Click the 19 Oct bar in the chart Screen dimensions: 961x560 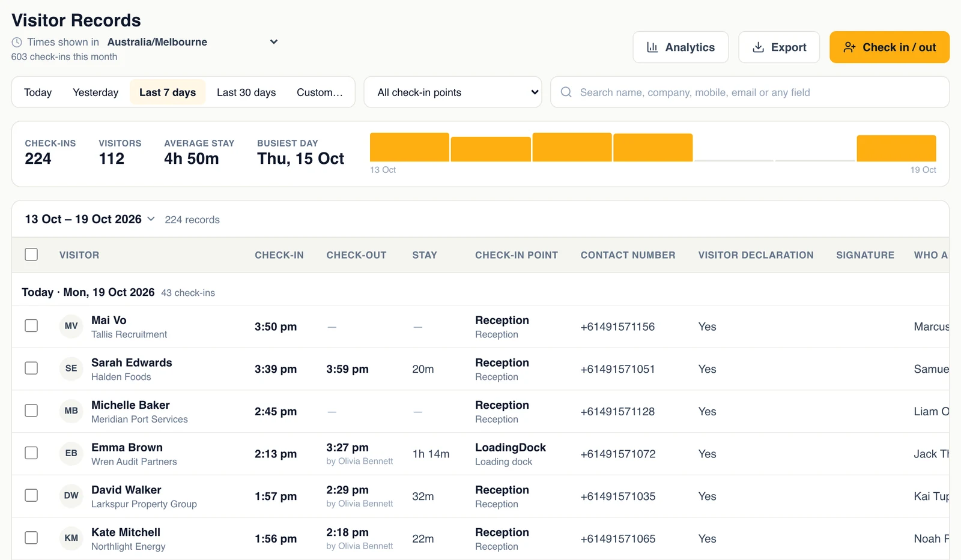coord(896,148)
